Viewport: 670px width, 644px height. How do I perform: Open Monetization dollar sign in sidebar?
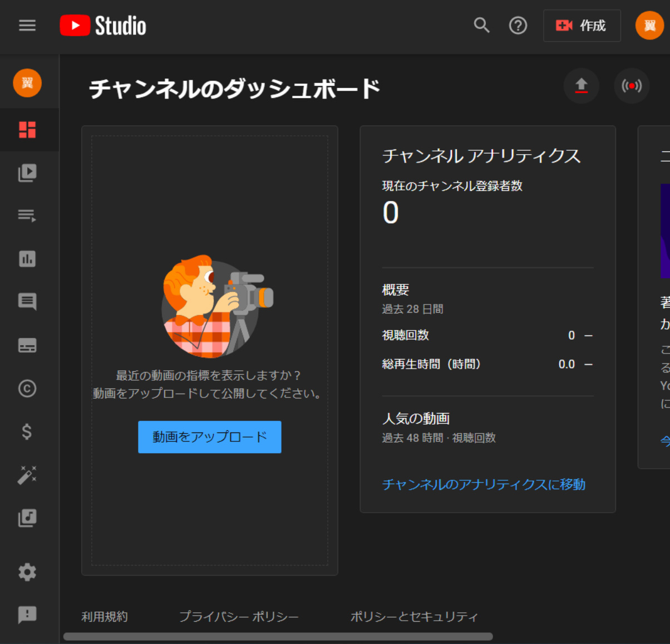[27, 431]
